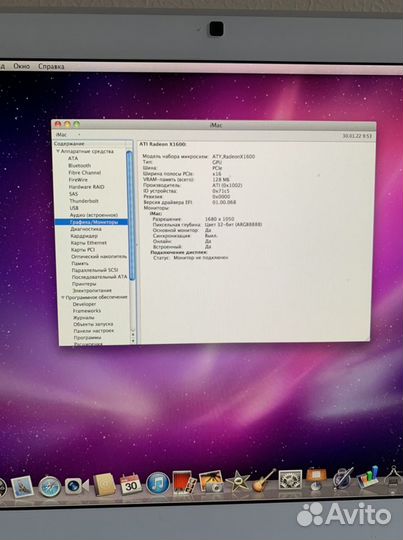The width and height of the screenshot is (403, 540).
Task: Open Photo Booth from the dock
Action: pyautogui.click(x=184, y=482)
